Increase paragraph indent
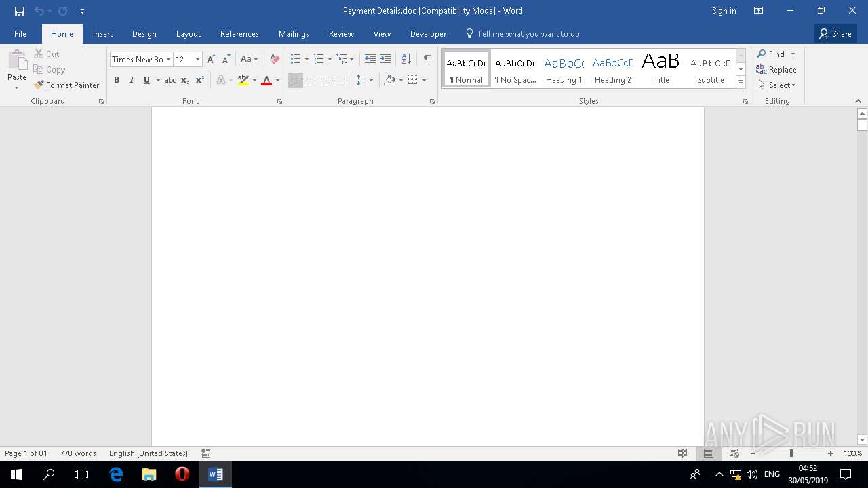Viewport: 868px width, 488px height. [385, 60]
